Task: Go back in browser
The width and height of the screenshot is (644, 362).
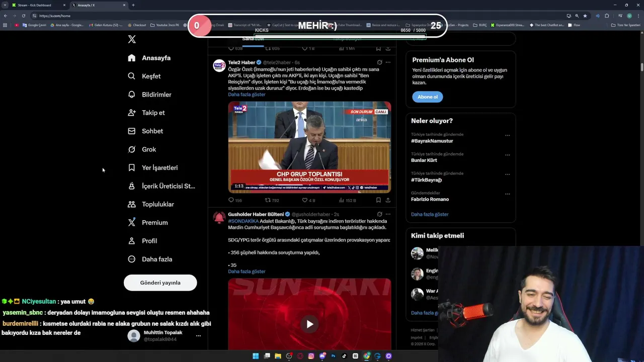Action: [x=6, y=16]
